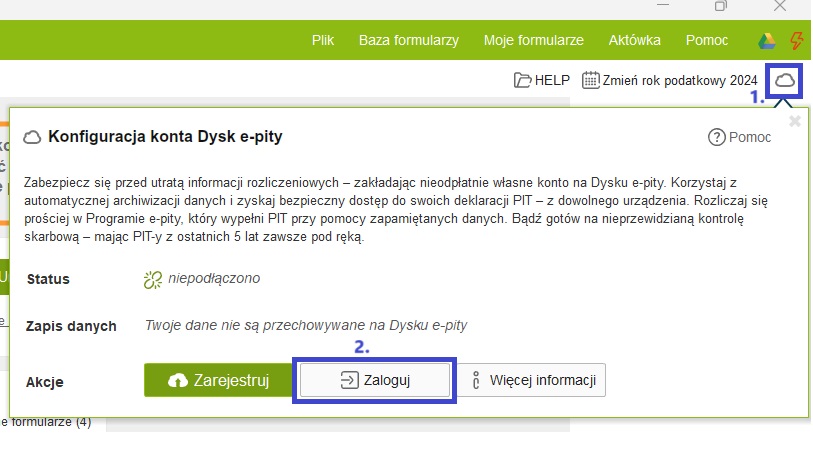813x457 pixels.
Task: Open the Plik menu
Action: pos(322,41)
